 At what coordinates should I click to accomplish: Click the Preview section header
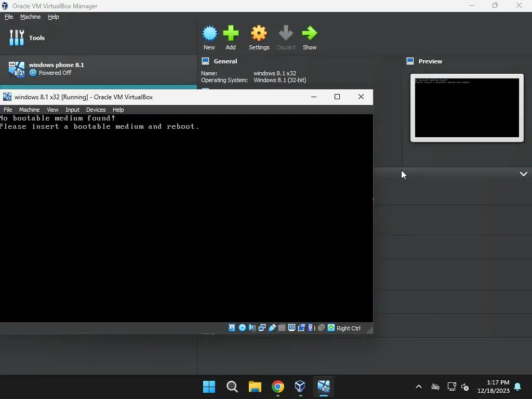(430, 61)
